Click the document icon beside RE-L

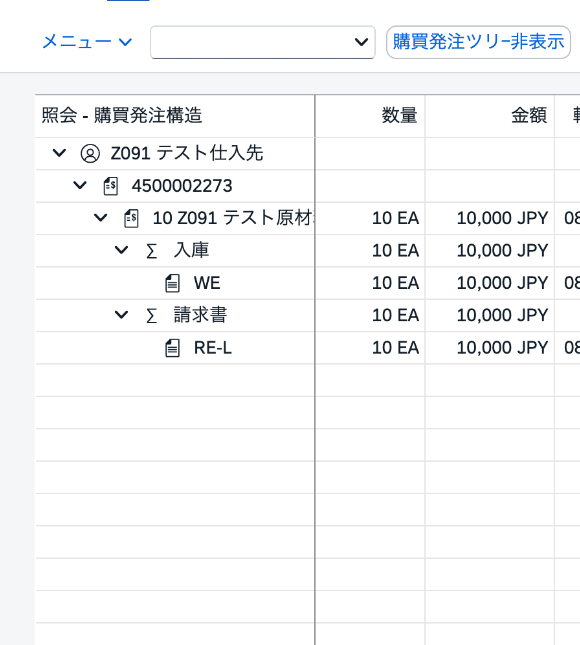(172, 348)
